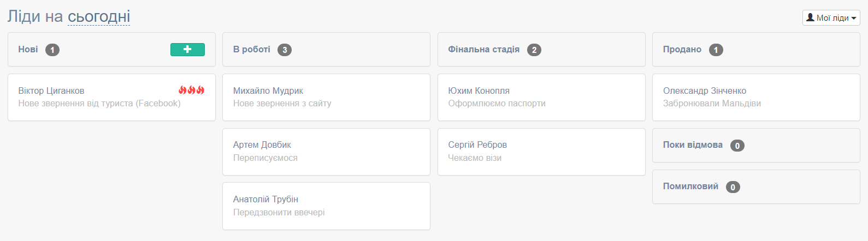868x241 pixels.
Task: Click the count badge next to В роботі
Action: (x=284, y=50)
